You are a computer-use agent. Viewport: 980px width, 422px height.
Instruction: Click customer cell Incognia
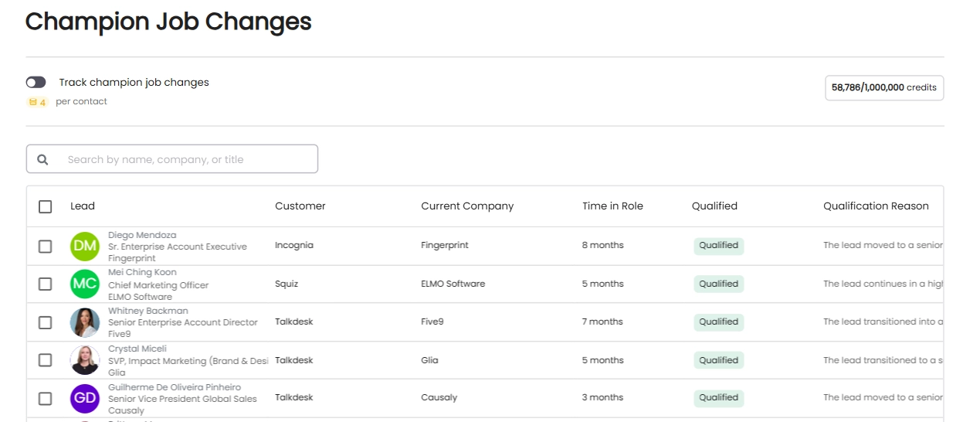pyautogui.click(x=294, y=246)
